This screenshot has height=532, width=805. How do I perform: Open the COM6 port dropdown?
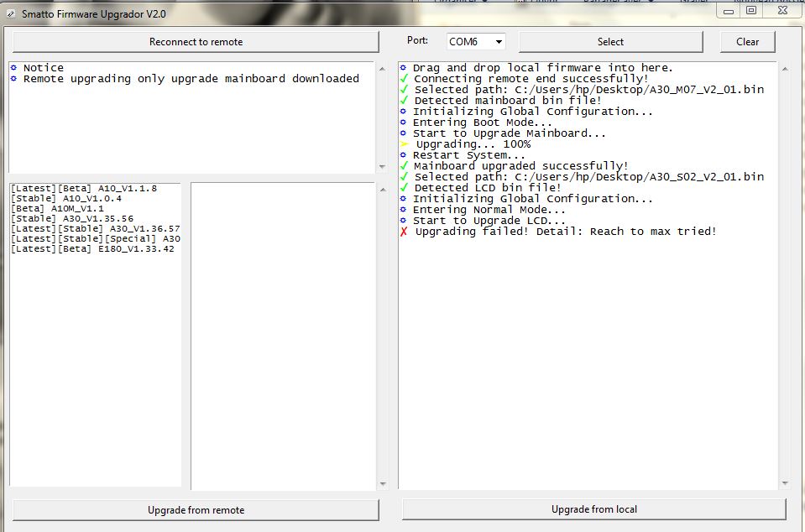pyautogui.click(x=476, y=42)
